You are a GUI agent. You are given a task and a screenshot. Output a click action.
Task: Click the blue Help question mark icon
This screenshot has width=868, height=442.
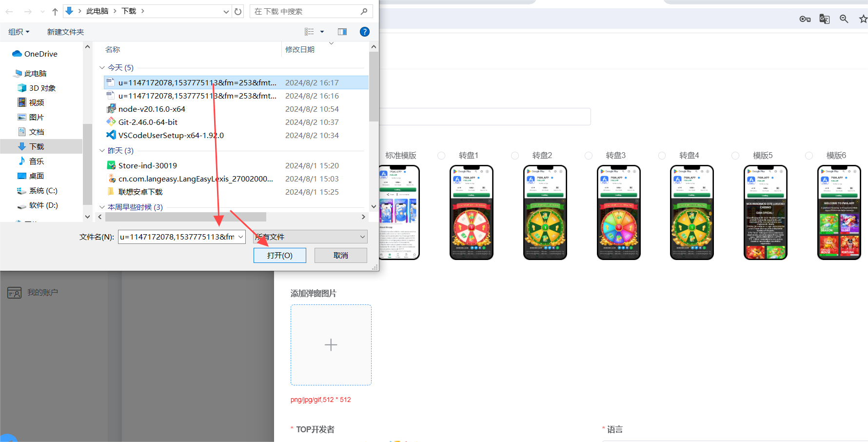pyautogui.click(x=364, y=31)
